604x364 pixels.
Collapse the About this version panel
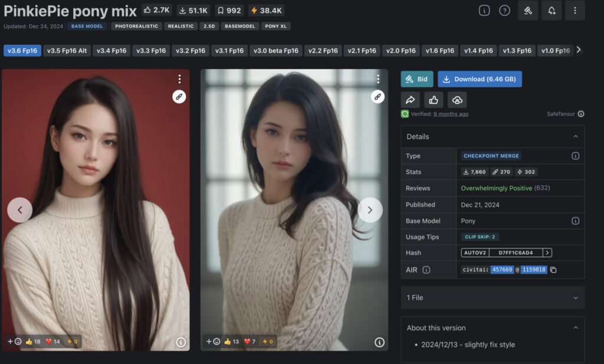576,328
